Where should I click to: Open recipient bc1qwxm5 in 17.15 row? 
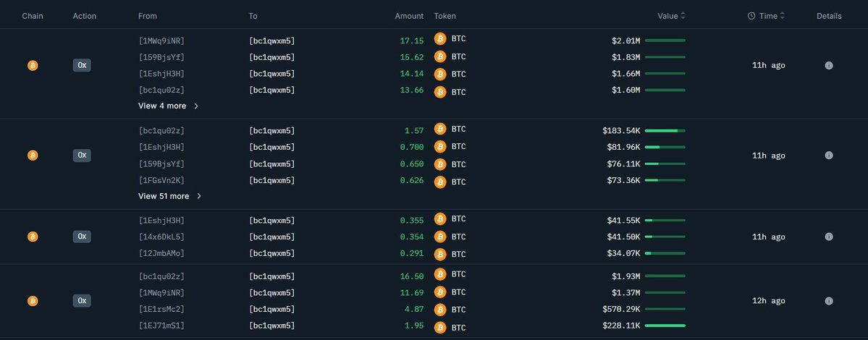click(x=271, y=41)
